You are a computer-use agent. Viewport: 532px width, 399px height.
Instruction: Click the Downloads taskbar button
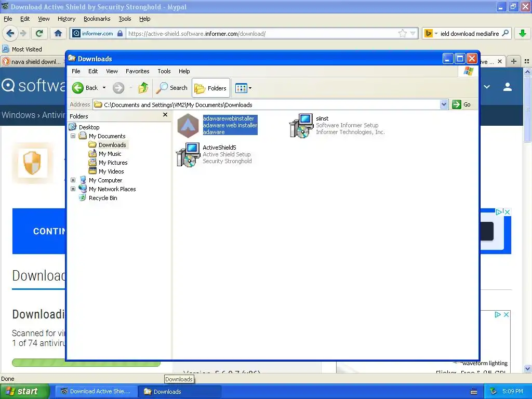coord(180,392)
